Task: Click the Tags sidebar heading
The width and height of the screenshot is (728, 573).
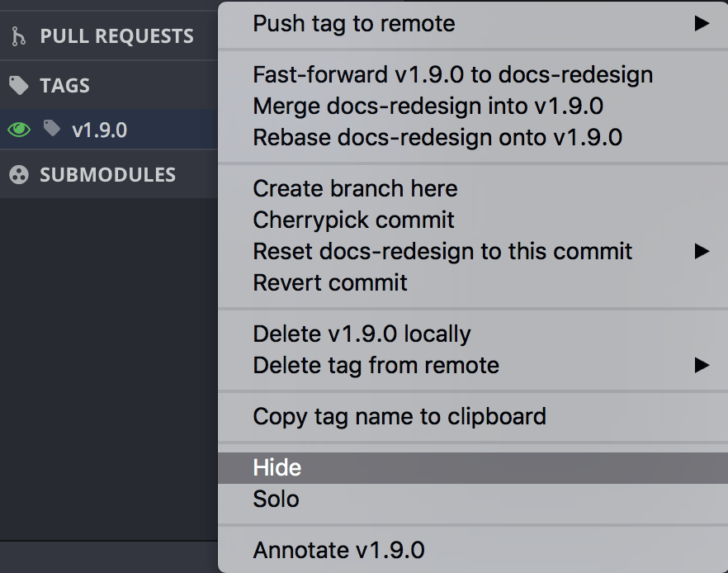Action: click(x=63, y=85)
